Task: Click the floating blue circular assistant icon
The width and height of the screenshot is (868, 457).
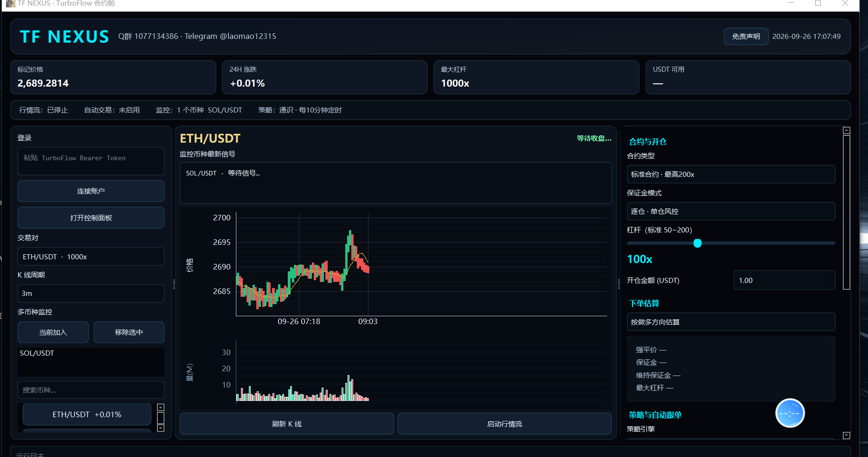Action: pos(790,413)
